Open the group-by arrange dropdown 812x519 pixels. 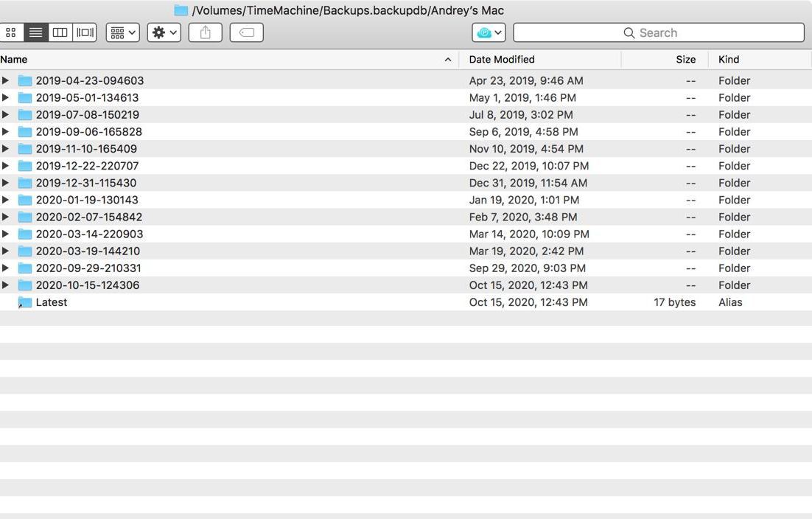click(123, 32)
